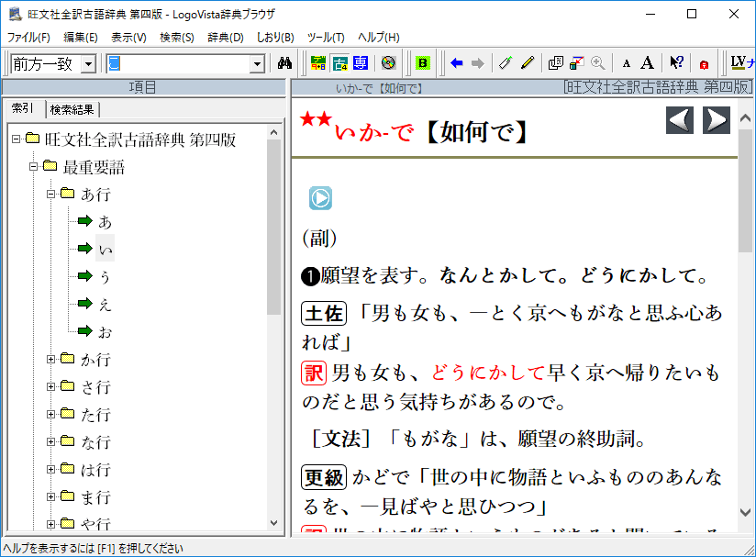Screen dimensions: 756x557
Task: Select the え item in tree
Action: click(x=106, y=305)
